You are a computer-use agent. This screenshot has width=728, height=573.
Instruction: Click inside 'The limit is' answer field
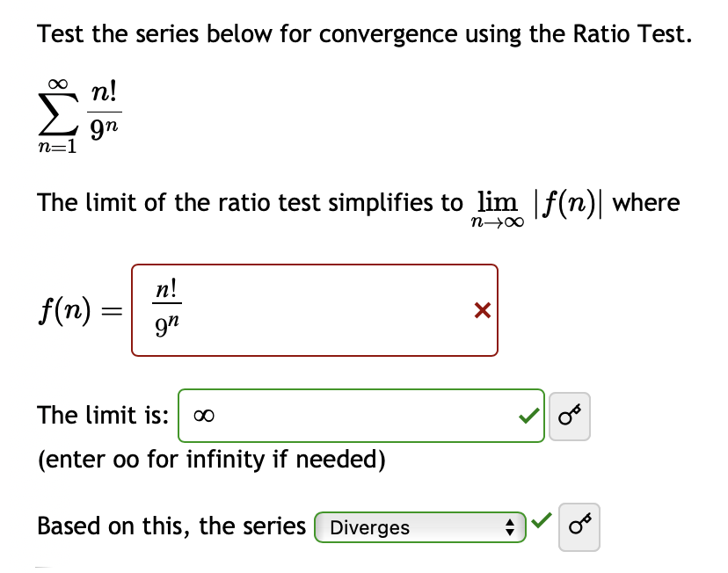[x=352, y=414]
